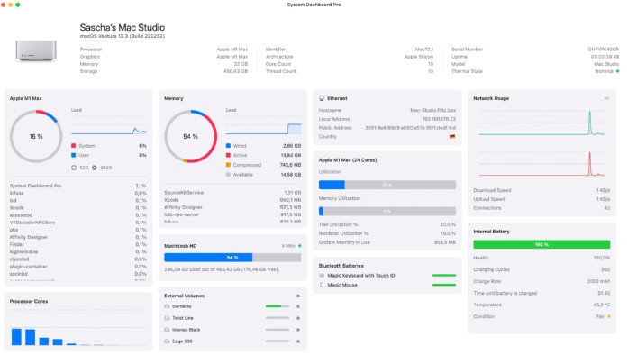This screenshot has width=628, height=364.
Task: Click the blue Wired memory legend square
Action: click(228, 146)
